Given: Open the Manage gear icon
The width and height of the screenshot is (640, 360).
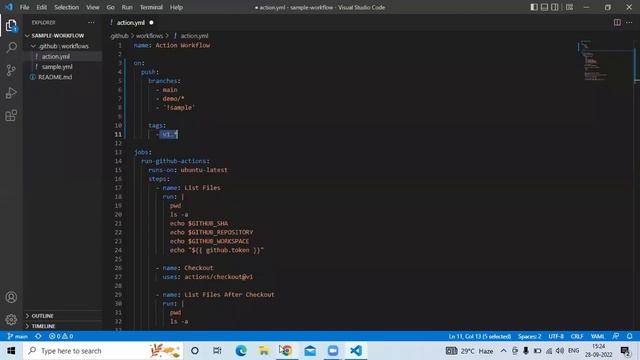Looking at the screenshot, I should pyautogui.click(x=11, y=319).
